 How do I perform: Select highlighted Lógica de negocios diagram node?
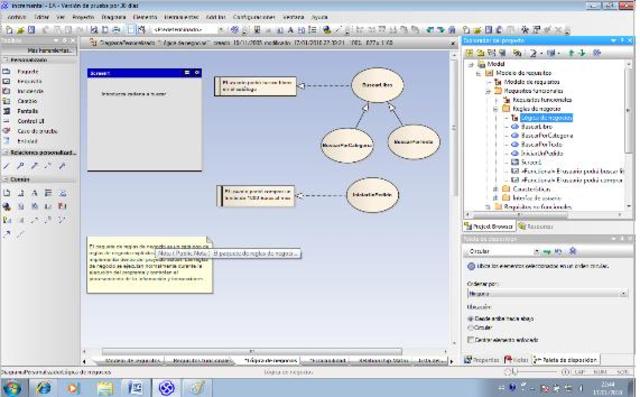[x=546, y=118]
